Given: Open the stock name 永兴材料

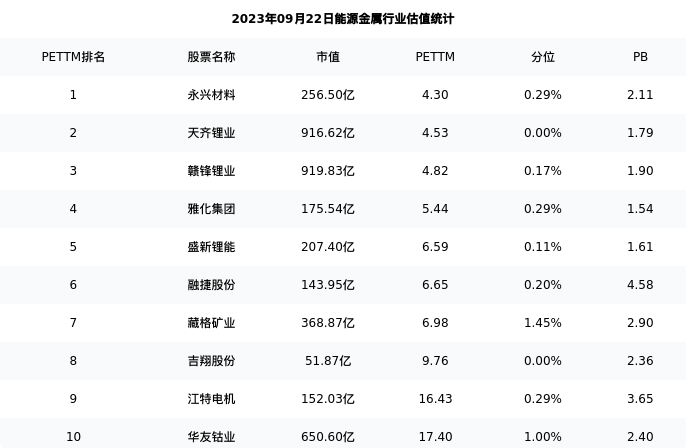Looking at the screenshot, I should tap(211, 95).
